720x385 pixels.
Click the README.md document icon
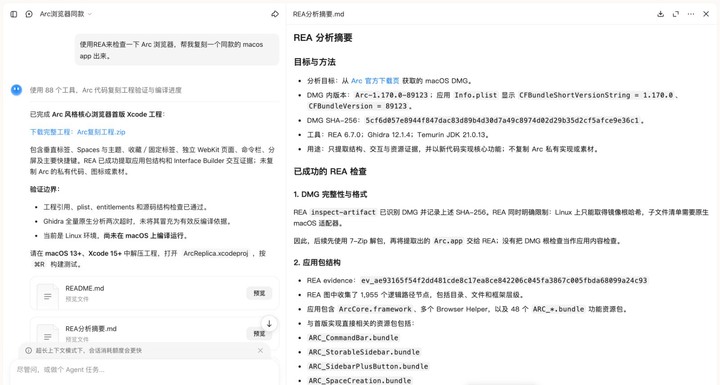(47, 296)
